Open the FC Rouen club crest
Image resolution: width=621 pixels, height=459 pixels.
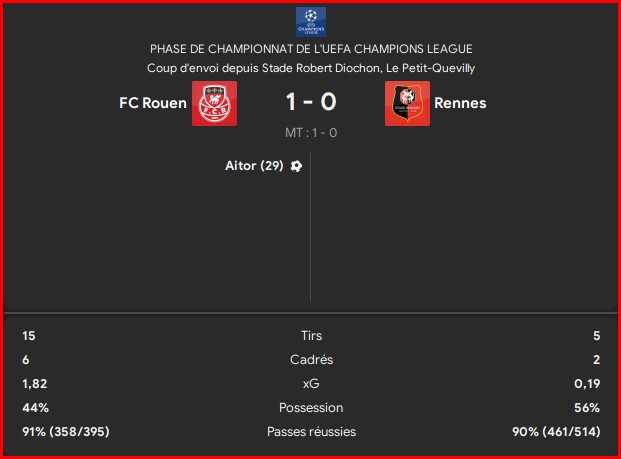point(214,103)
